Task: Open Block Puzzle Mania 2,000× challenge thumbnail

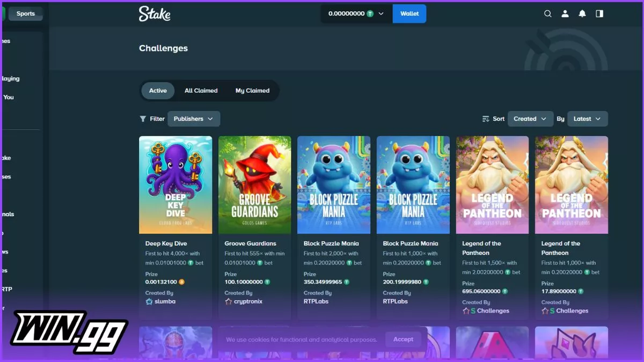Action: 334,185
